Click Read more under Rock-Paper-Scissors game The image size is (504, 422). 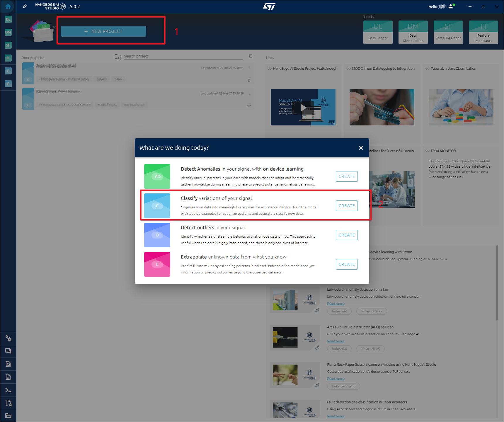tap(336, 379)
